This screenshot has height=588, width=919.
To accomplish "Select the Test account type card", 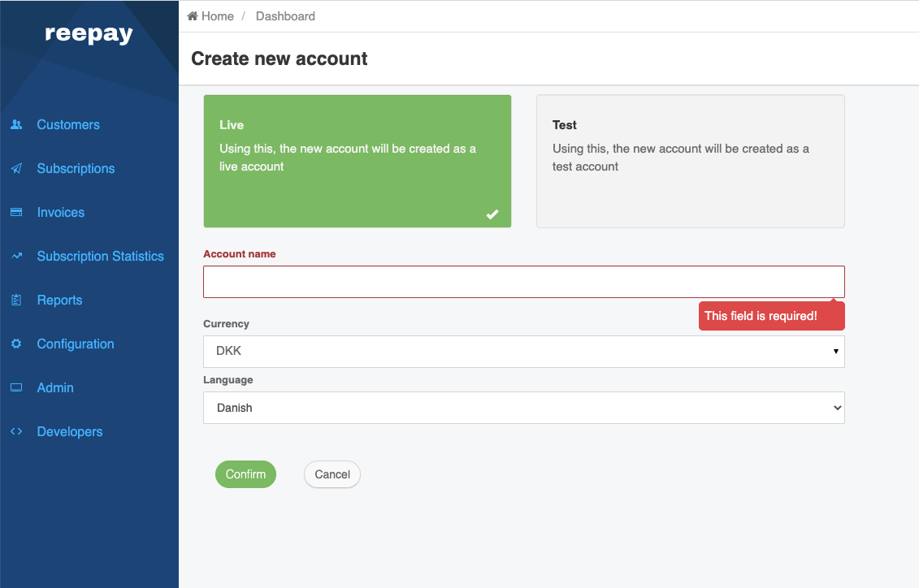I will [690, 161].
